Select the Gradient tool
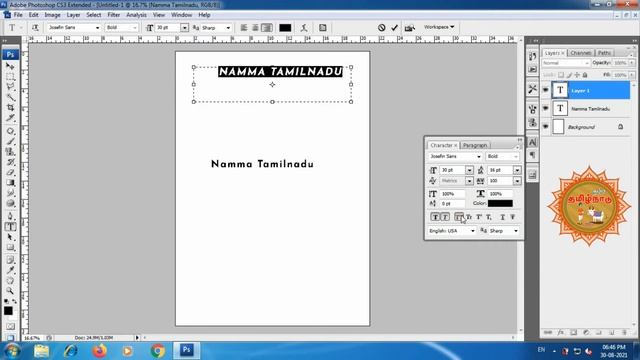Viewport: 640px width, 360px height. click(x=10, y=182)
